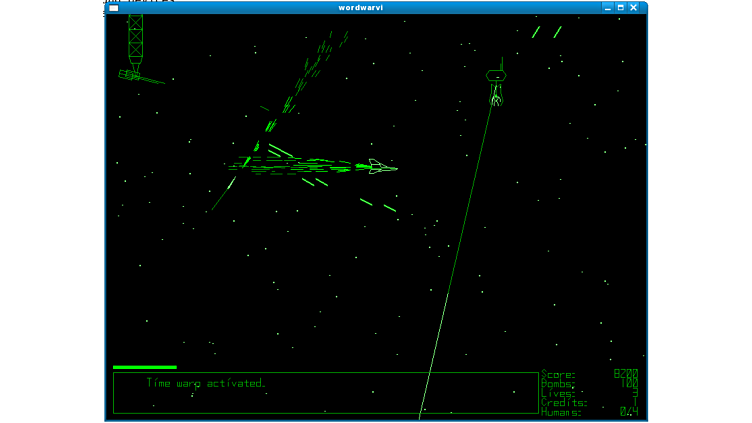Click the lattice tower at top left

(x=135, y=38)
